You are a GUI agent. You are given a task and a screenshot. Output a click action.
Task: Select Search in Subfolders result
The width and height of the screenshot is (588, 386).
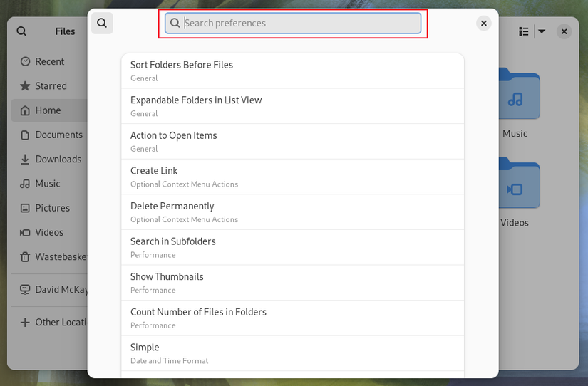coord(293,247)
